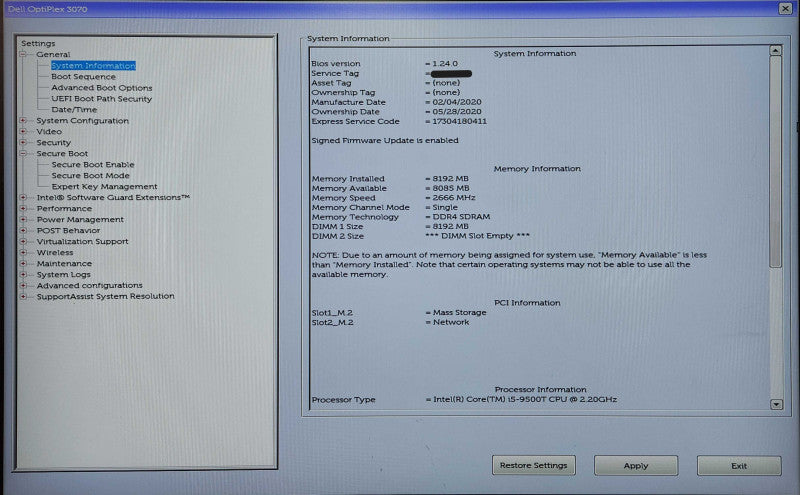Select the System Logs label
This screenshot has width=800, height=495.
63,275
